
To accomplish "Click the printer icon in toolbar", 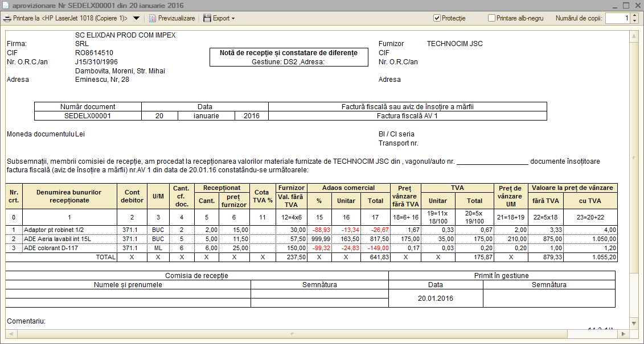I will tap(7, 18).
